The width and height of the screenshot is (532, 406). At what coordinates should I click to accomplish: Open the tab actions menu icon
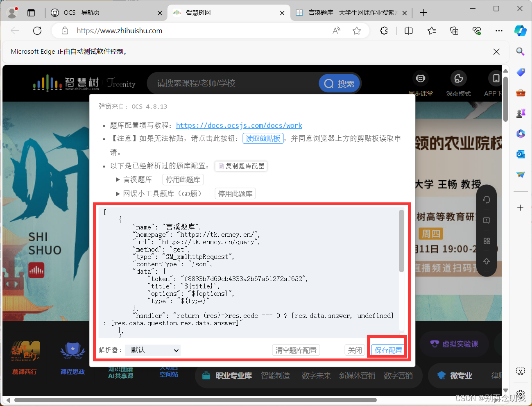coord(31,13)
